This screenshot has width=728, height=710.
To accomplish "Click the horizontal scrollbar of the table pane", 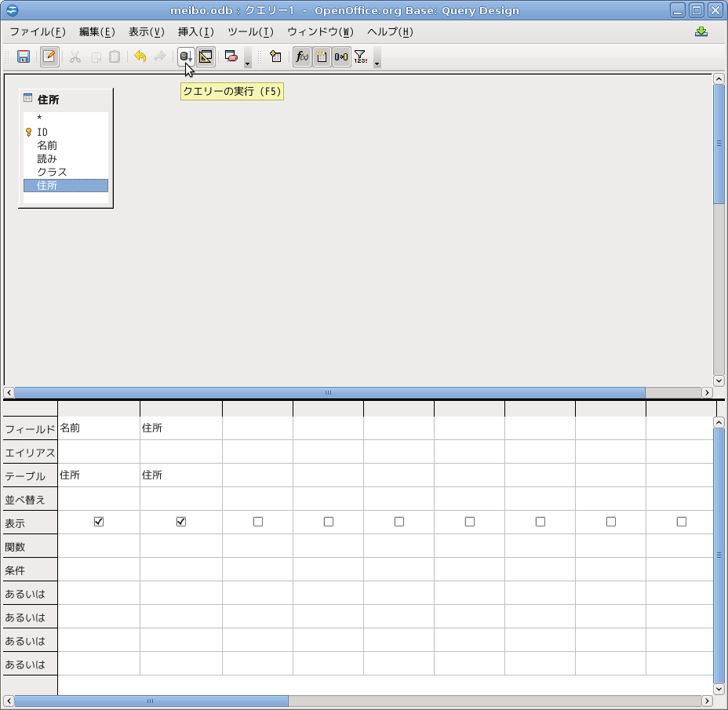I will [329, 392].
